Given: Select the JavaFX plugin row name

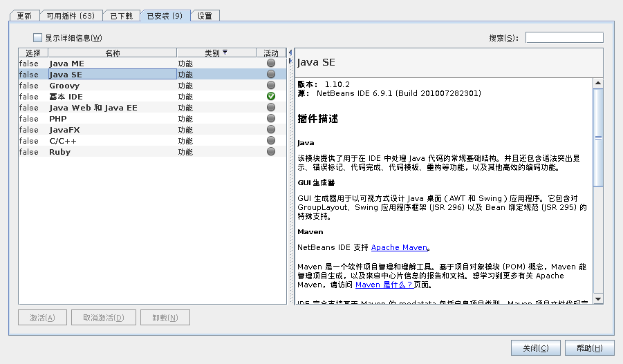Looking at the screenshot, I should [64, 130].
